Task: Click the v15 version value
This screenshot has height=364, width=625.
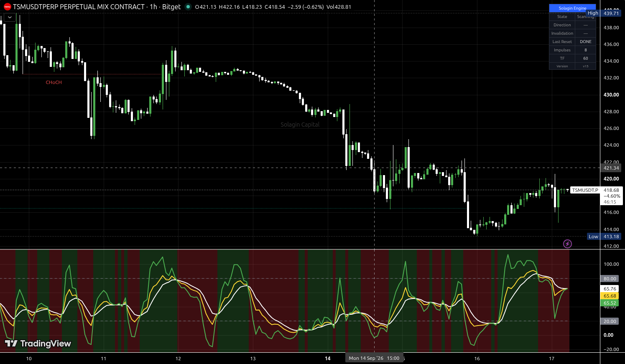Action: click(586, 66)
